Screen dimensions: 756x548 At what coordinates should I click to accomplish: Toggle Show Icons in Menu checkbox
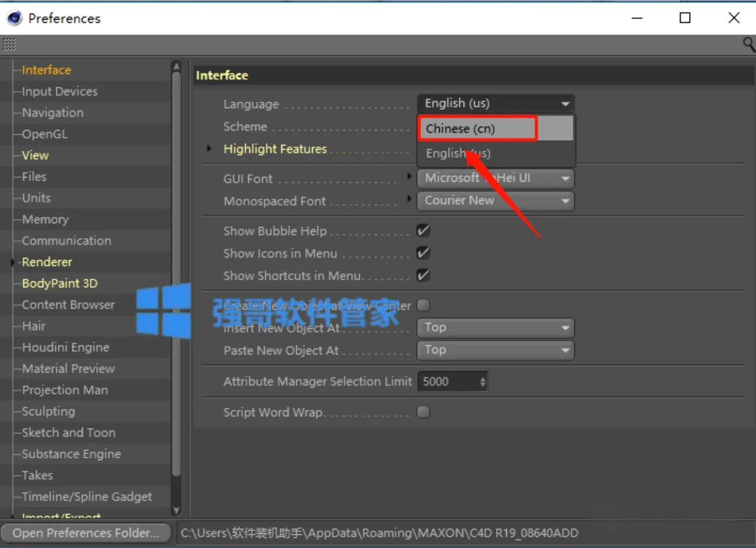click(423, 253)
